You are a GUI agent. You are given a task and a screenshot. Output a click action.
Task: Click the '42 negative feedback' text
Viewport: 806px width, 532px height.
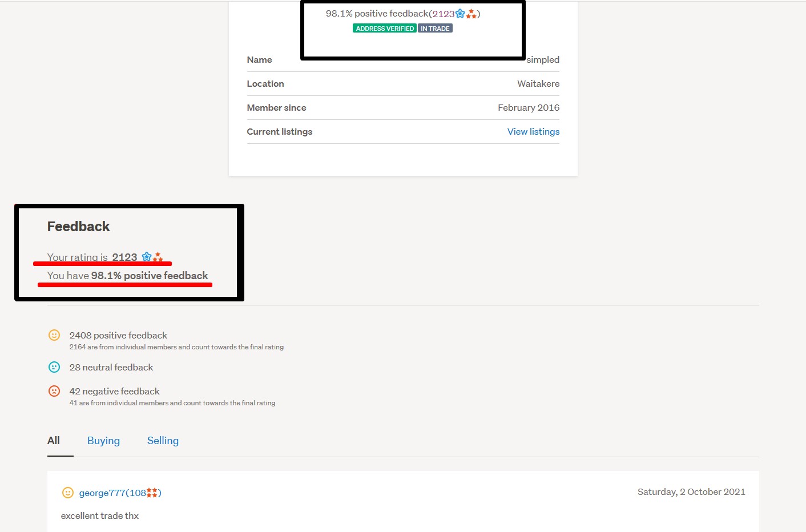[114, 392]
